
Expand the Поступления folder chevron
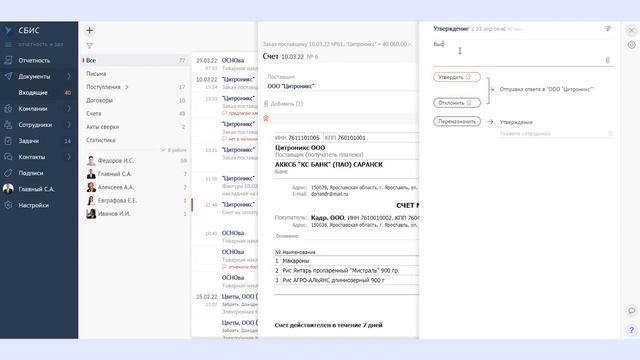[x=127, y=87]
